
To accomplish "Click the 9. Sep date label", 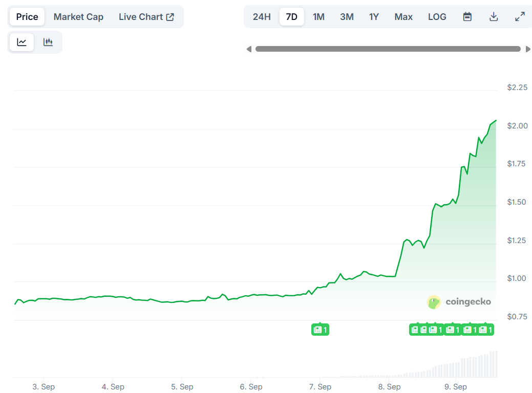I will pyautogui.click(x=456, y=387).
